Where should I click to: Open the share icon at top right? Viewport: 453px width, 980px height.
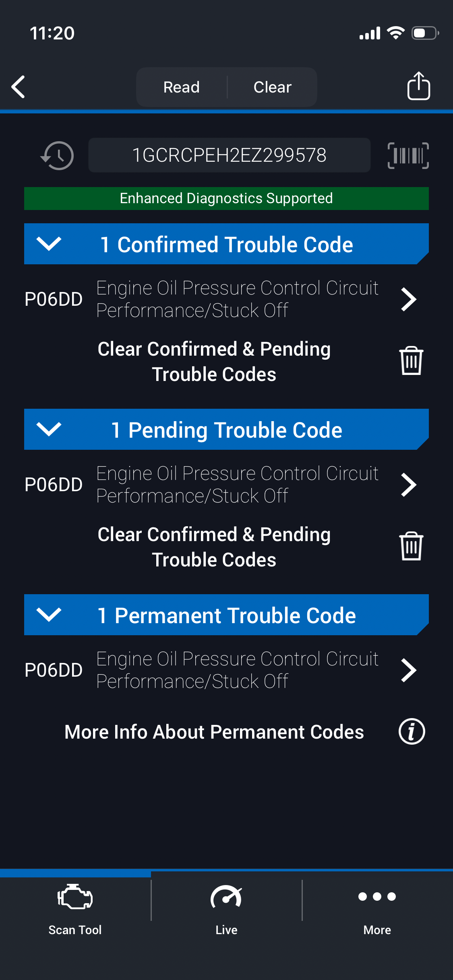pyautogui.click(x=418, y=86)
